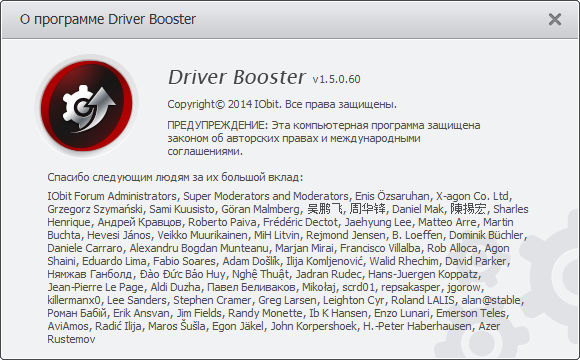The image size is (580, 360).
Task: Click the name Stephen Cramer
Action: [212, 300]
